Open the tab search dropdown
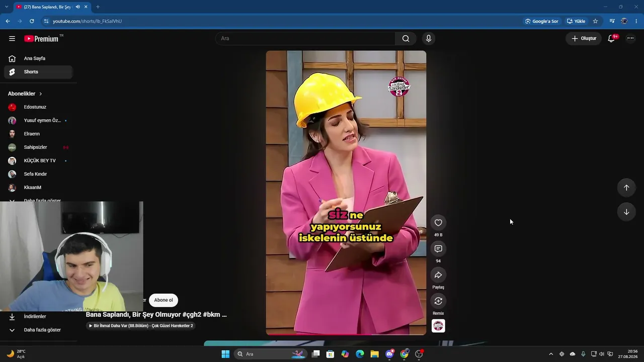Image resolution: width=644 pixels, height=362 pixels. coord(6,7)
